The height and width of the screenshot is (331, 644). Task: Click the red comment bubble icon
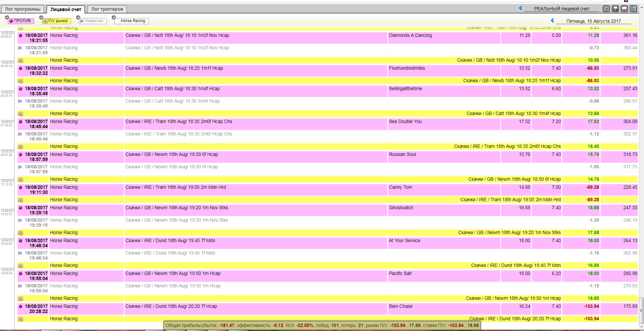tap(624, 9)
